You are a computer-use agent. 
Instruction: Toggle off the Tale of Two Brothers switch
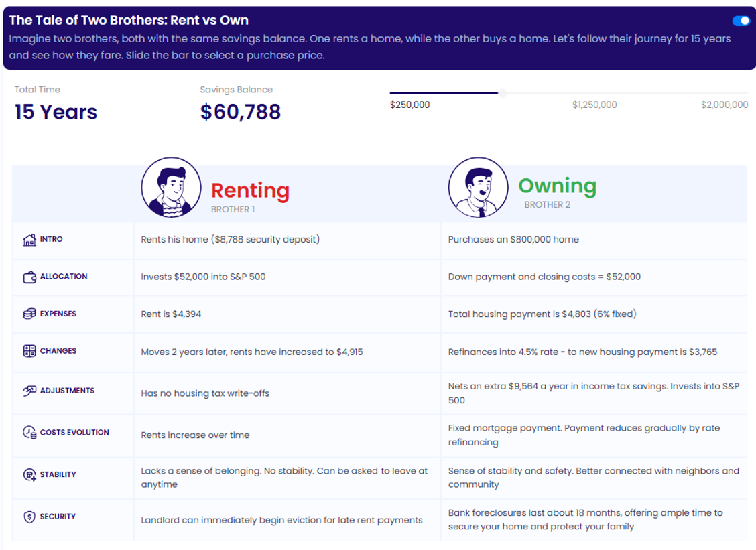pos(741,21)
